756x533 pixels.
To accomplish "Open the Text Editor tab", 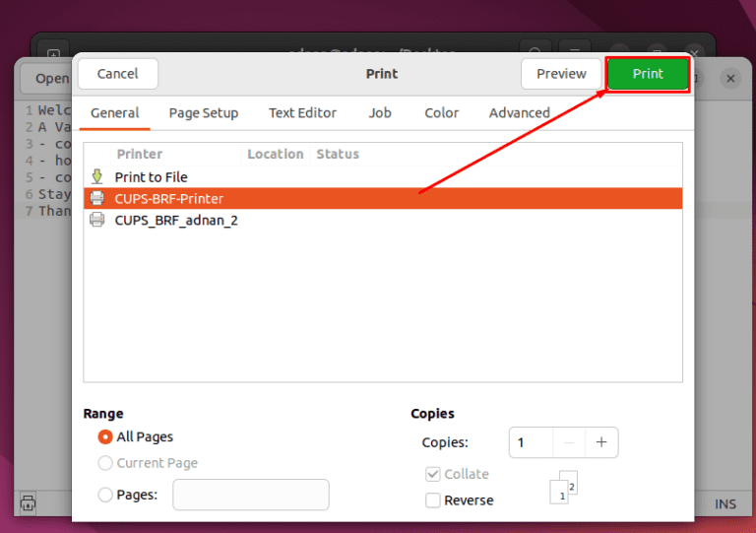I will click(302, 113).
